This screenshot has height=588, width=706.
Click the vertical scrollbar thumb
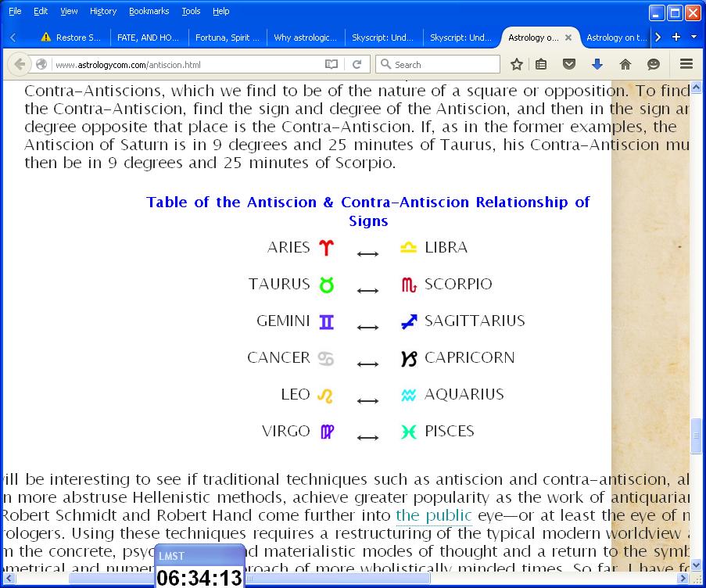tap(696, 436)
